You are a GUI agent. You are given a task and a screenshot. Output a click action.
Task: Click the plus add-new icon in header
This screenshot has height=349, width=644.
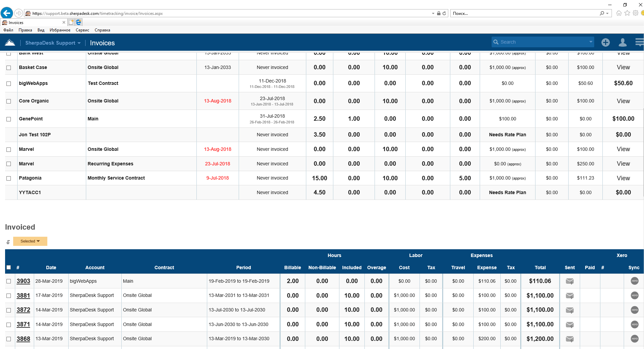(605, 43)
